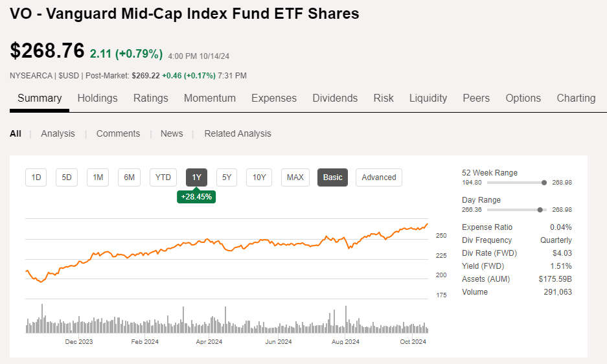Click the Apr 2024 axis label

[x=209, y=342]
